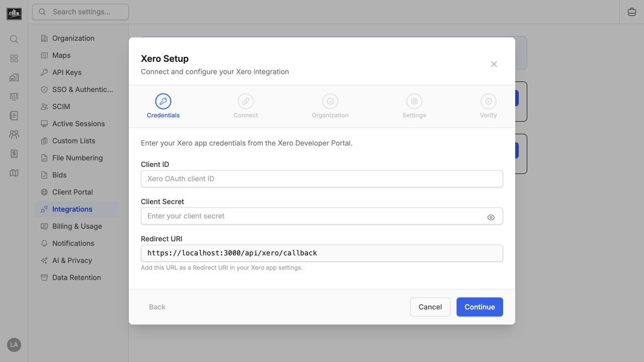
Task: Focus the Client ID input field
Action: tap(322, 178)
